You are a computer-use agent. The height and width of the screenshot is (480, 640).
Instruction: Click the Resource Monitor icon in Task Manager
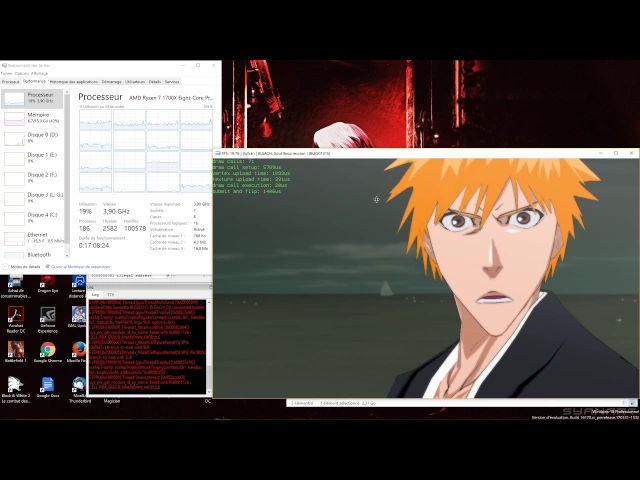(48, 267)
